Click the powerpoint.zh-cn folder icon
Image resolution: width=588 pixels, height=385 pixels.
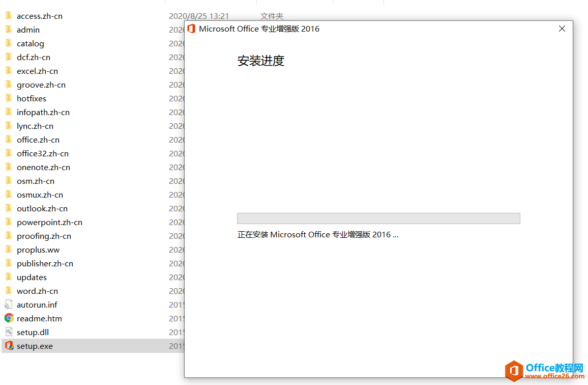click(x=9, y=222)
